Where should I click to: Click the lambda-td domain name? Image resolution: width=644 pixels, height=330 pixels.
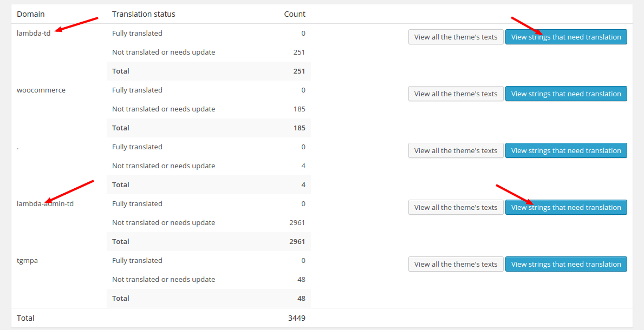pos(34,33)
